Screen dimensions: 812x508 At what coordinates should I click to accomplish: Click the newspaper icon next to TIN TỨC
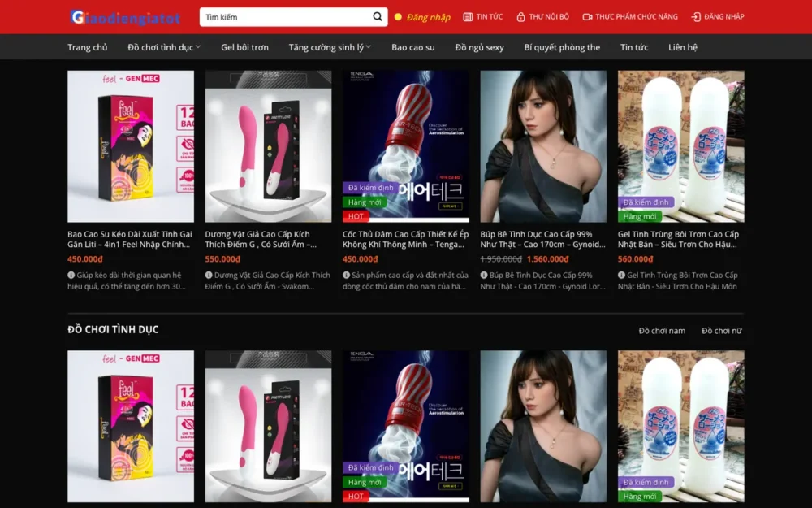(468, 16)
